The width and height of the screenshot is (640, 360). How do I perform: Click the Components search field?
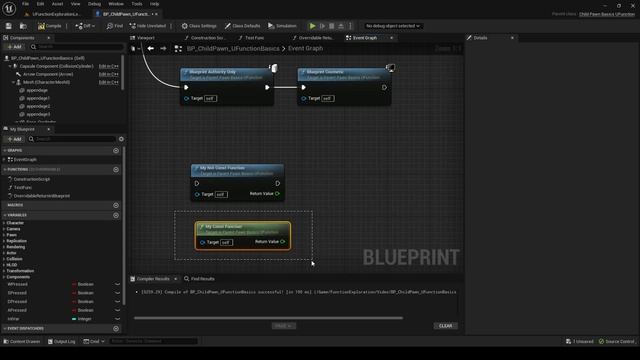tap(77, 47)
